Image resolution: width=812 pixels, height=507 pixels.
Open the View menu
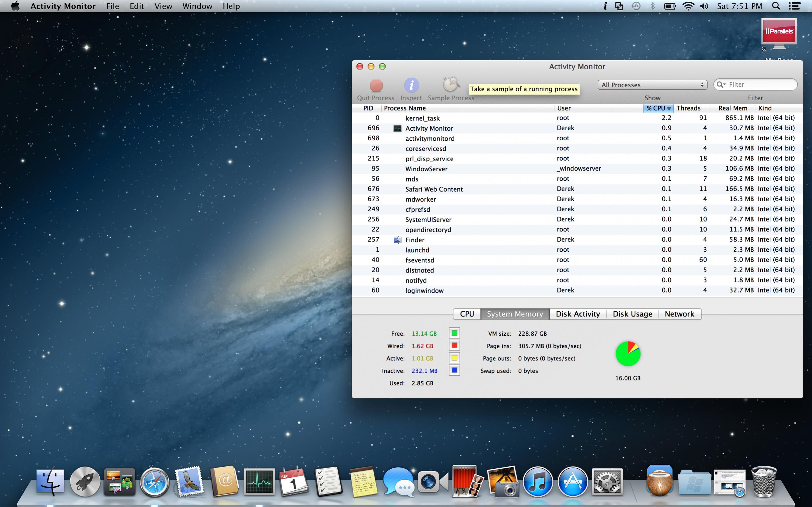(x=163, y=6)
